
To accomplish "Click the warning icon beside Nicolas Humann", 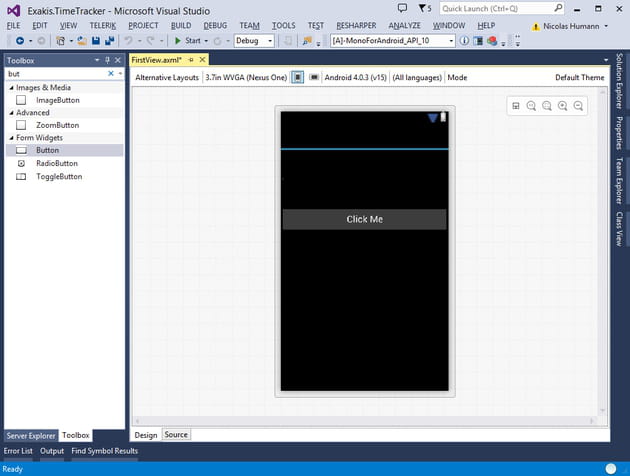I will click(x=536, y=27).
